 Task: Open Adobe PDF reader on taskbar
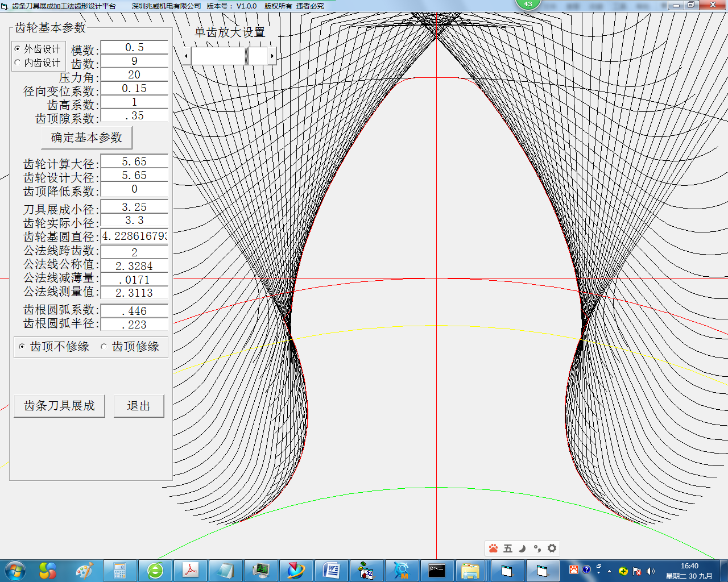(x=191, y=571)
